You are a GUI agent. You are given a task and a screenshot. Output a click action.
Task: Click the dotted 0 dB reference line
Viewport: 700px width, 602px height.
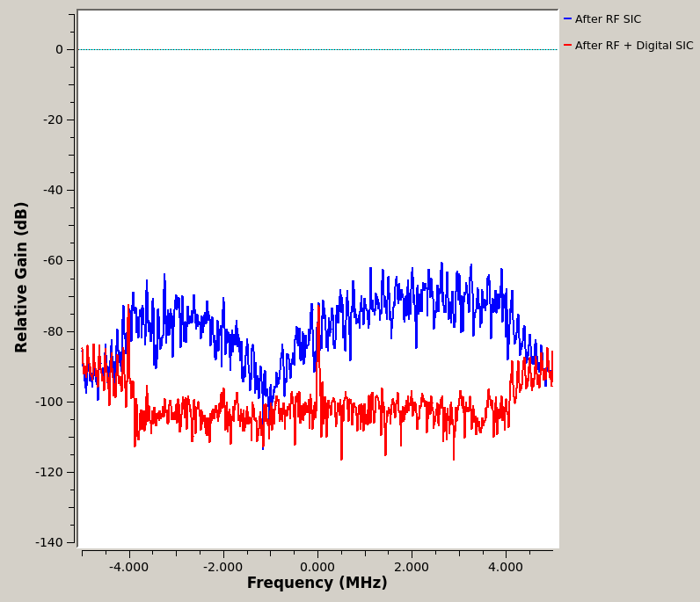click(x=264, y=49)
